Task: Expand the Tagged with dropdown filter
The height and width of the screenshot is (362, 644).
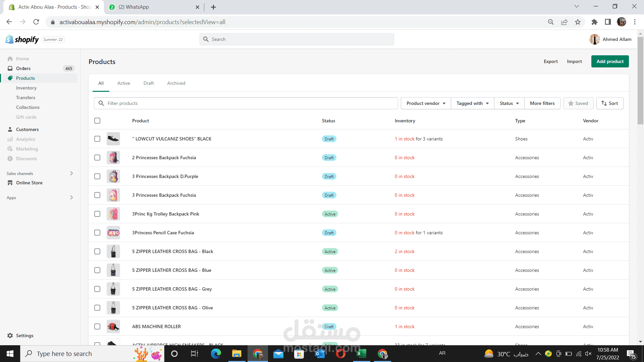Action: [472, 103]
